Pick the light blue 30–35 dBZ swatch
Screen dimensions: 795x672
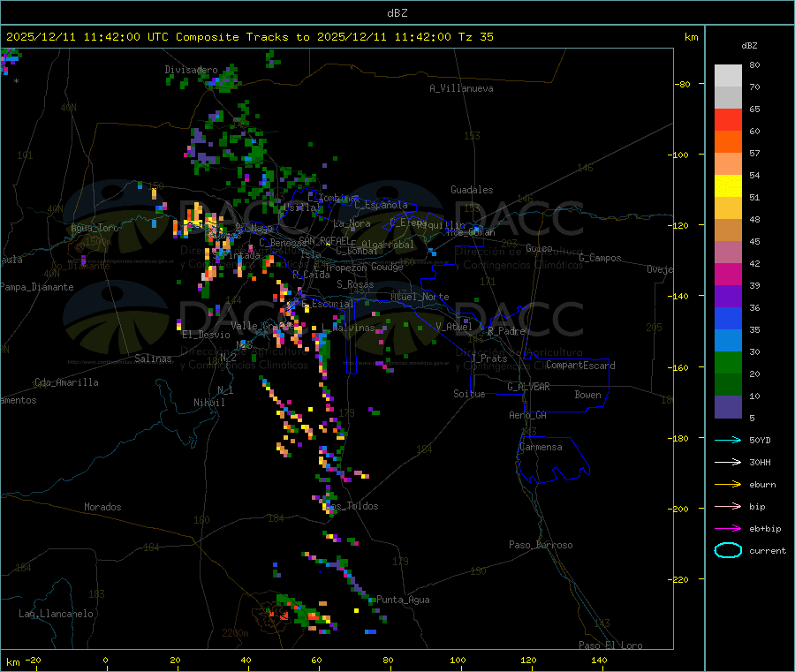click(x=728, y=341)
